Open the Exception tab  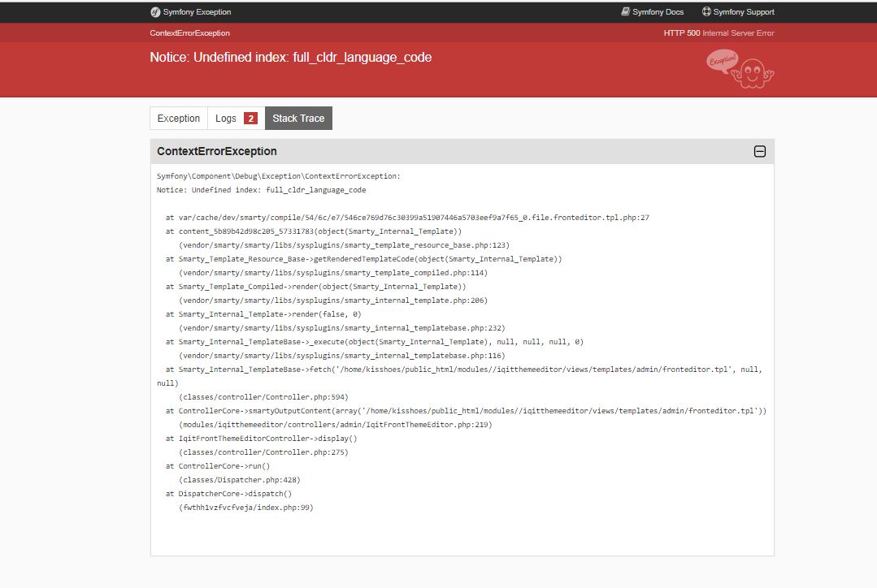(x=179, y=118)
